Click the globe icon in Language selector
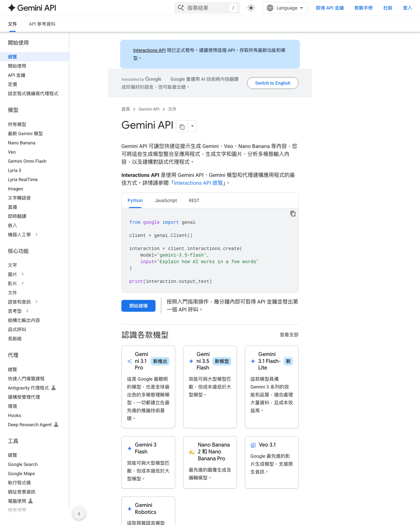The width and height of the screenshot is (420, 525). coord(270,8)
